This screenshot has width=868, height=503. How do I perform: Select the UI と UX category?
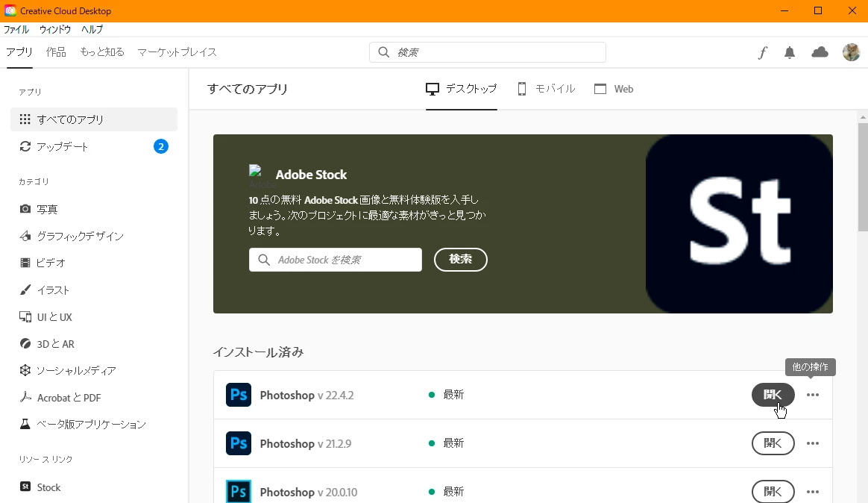(46, 317)
